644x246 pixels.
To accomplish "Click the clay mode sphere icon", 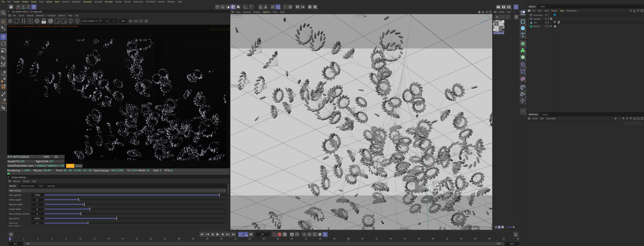I will (x=51, y=21).
